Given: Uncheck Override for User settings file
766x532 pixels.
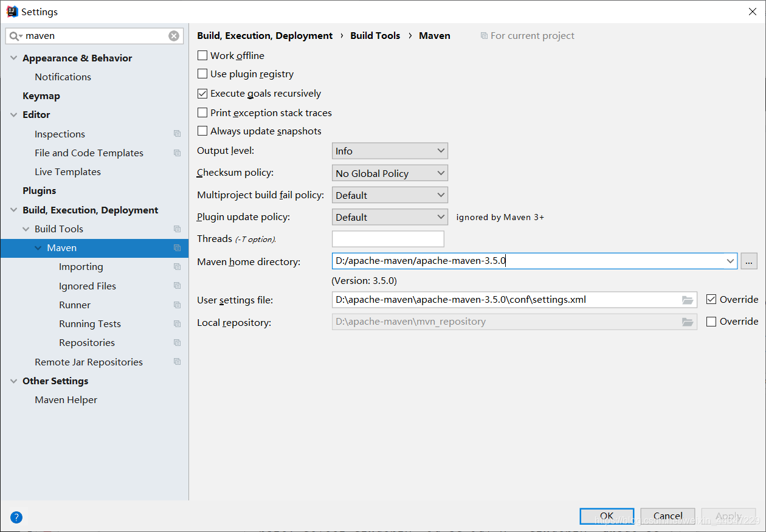Looking at the screenshot, I should 711,299.
